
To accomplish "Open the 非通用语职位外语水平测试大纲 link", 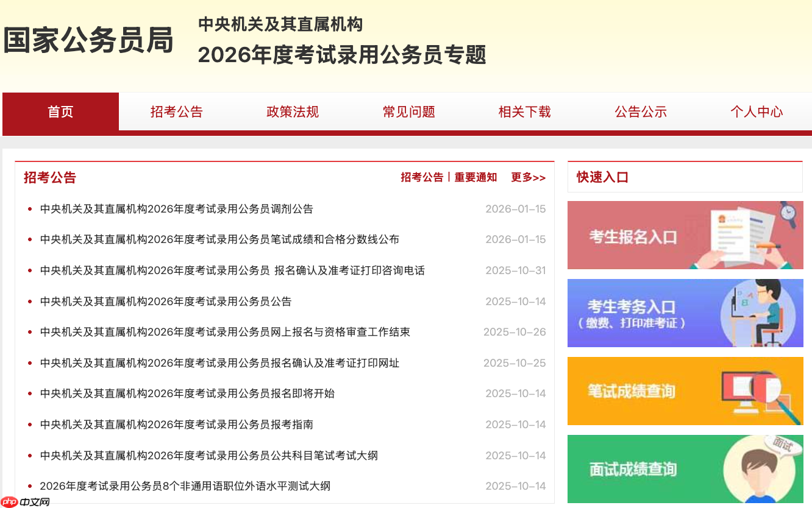I will tap(185, 486).
